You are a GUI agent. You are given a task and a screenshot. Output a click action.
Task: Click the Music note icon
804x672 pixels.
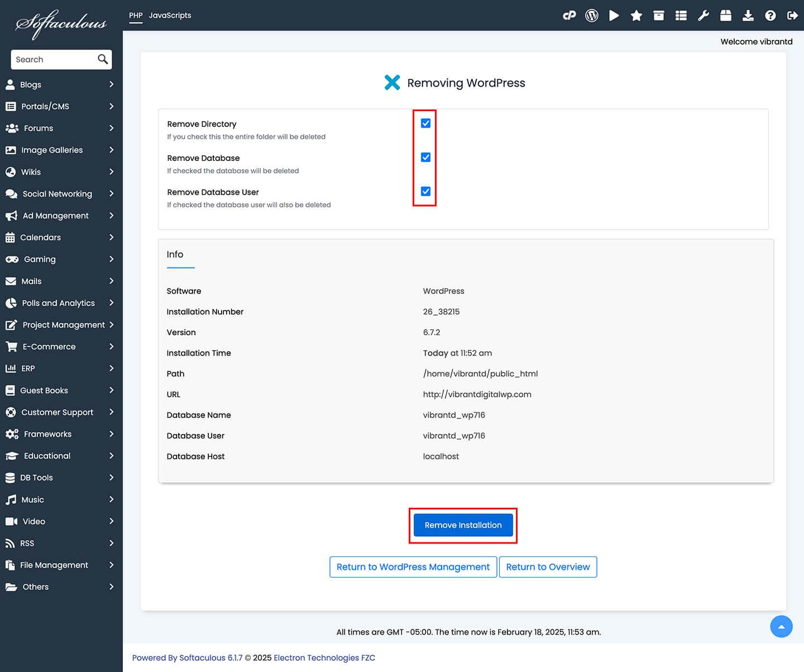pyautogui.click(x=11, y=499)
